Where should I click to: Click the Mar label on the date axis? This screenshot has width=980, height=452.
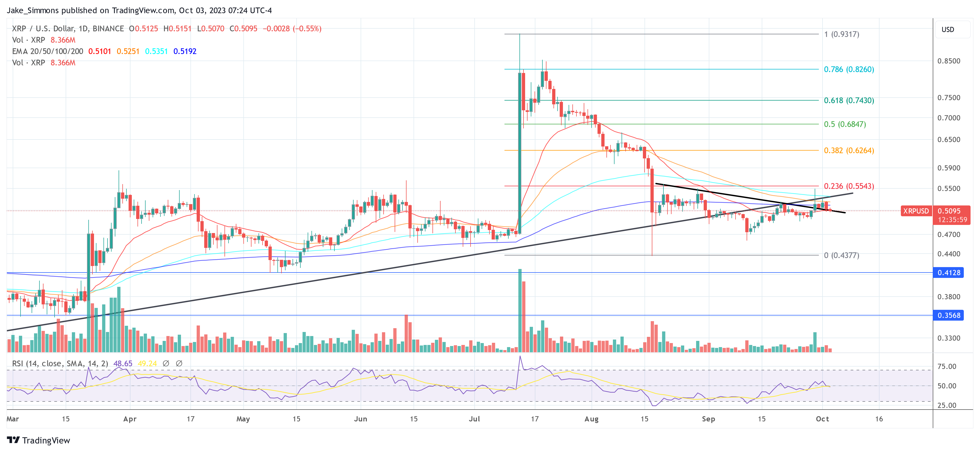[12, 418]
